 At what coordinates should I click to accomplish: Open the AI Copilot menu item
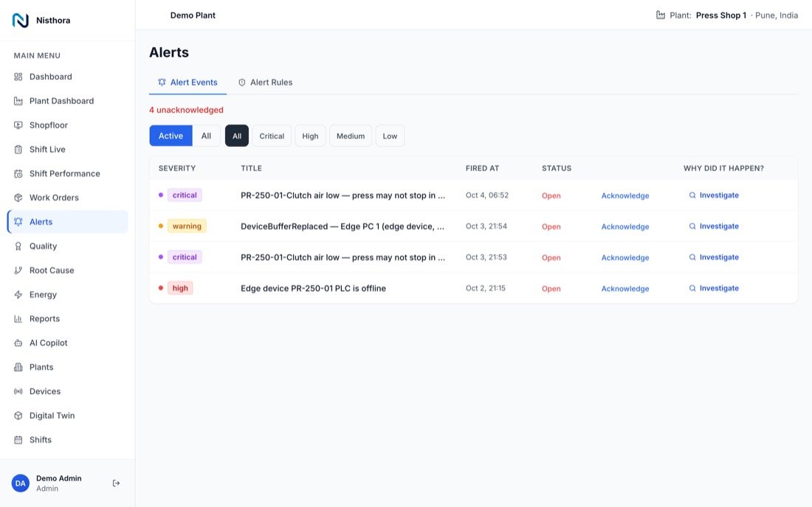(x=68, y=343)
